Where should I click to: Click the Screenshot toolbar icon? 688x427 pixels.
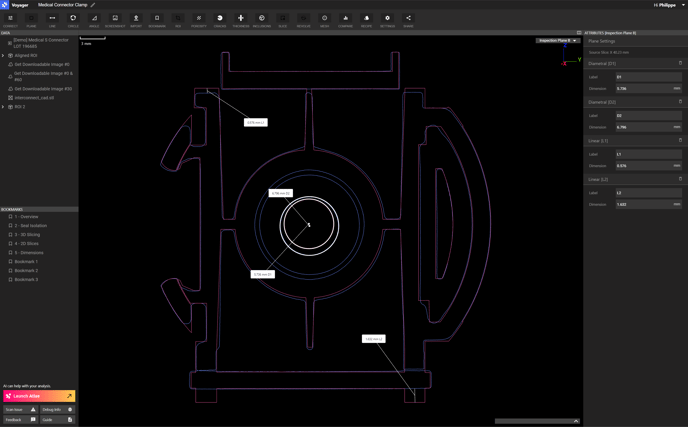(115, 20)
